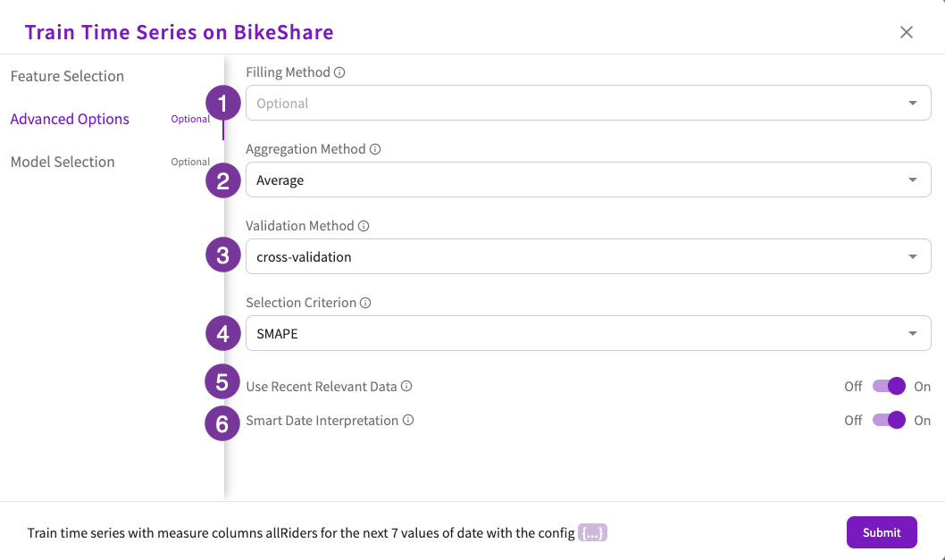Image resolution: width=945 pixels, height=560 pixels.
Task: Click Smart Date Interpretation info icon
Action: pyautogui.click(x=408, y=420)
